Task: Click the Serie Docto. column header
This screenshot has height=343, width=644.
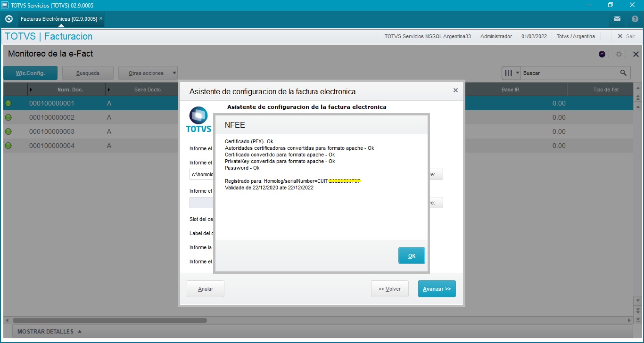Action: pos(148,90)
